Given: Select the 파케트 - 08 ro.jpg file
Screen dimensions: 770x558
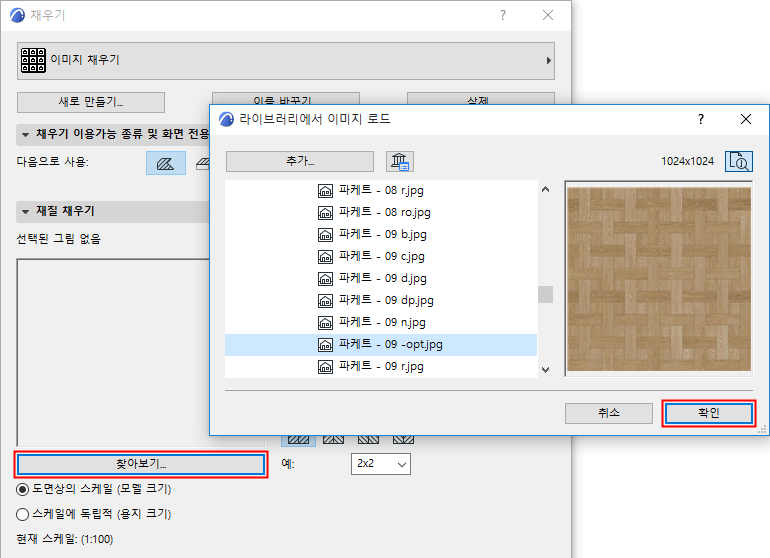Looking at the screenshot, I should click(x=381, y=212).
